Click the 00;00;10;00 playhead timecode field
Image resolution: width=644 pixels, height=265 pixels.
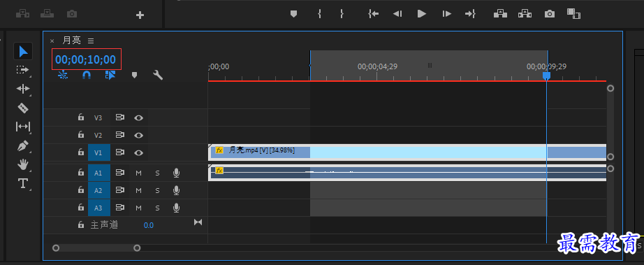pyautogui.click(x=86, y=59)
